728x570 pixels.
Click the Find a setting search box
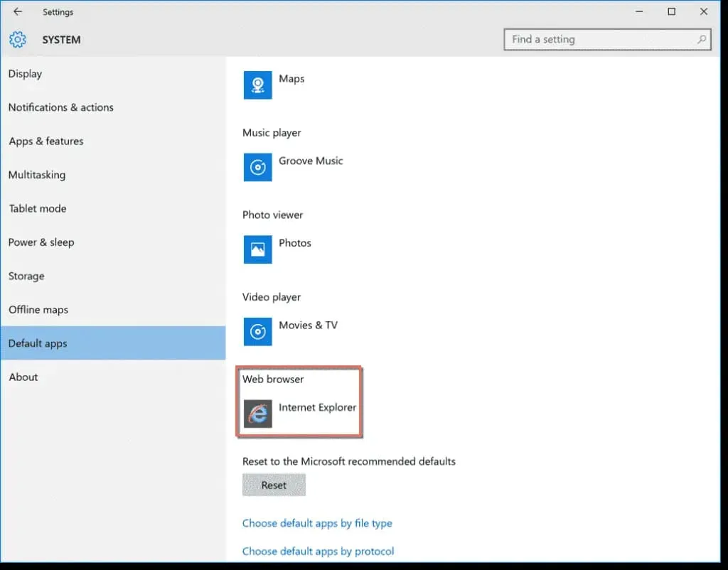tap(597, 39)
